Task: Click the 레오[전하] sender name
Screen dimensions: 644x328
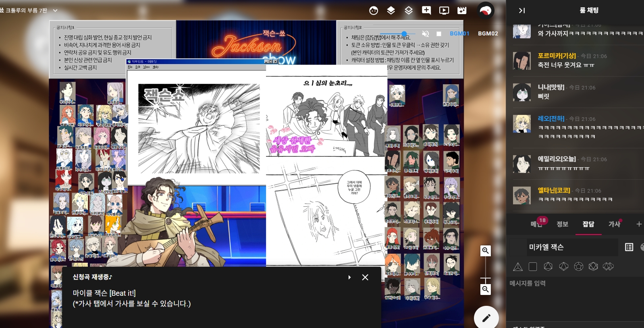Action: click(x=551, y=118)
